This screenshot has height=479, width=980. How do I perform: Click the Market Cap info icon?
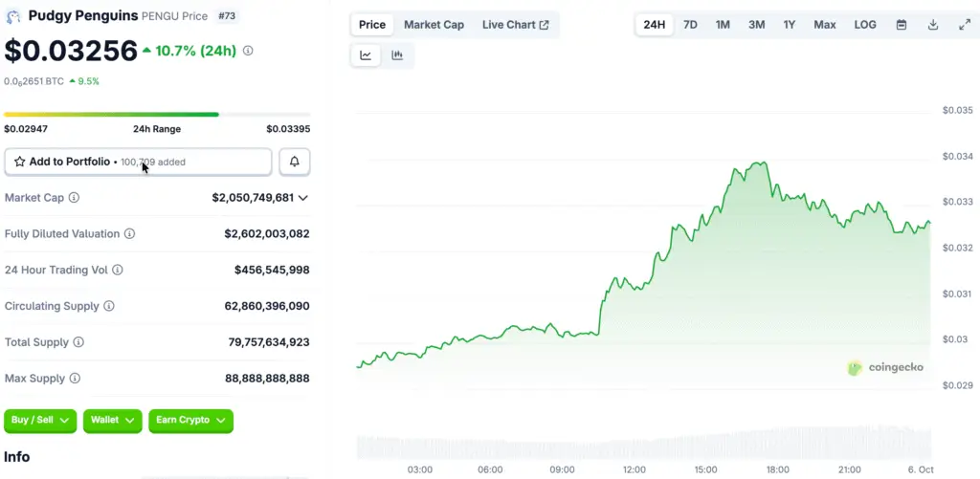pyautogui.click(x=75, y=198)
